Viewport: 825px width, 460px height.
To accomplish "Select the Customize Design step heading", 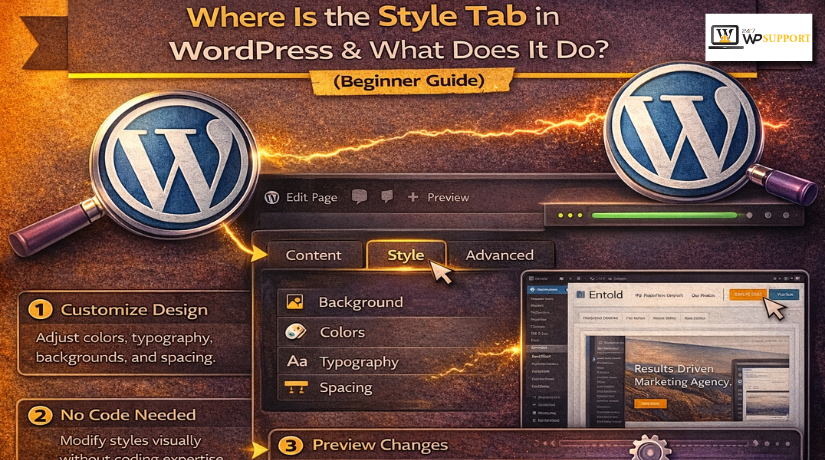I will point(133,309).
